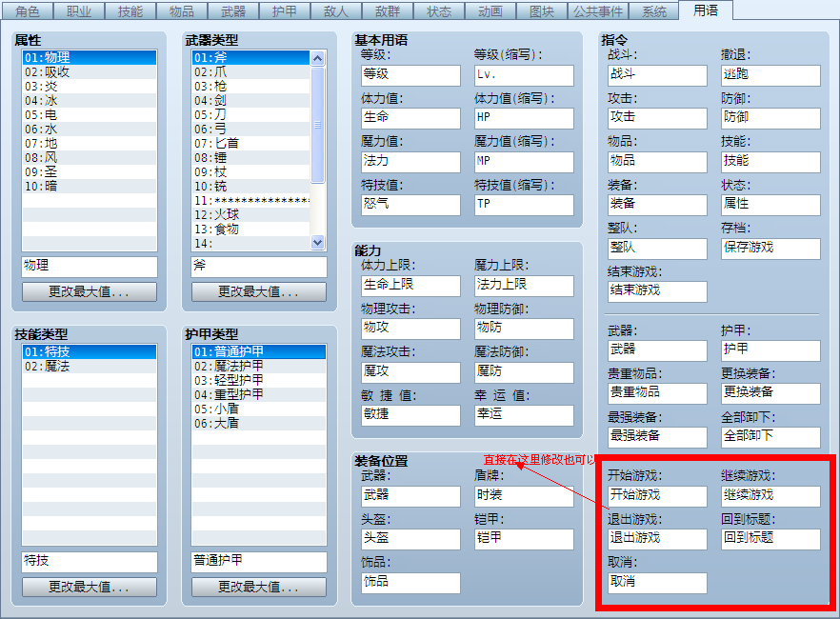Click the skill type name field containing 特技
The image size is (840, 619).
(90, 562)
